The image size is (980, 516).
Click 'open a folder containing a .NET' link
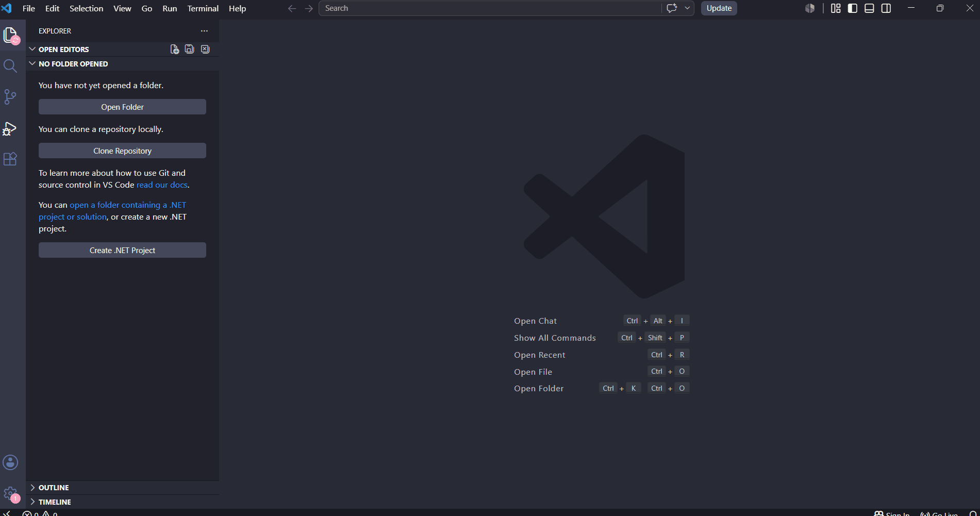pyautogui.click(x=128, y=205)
